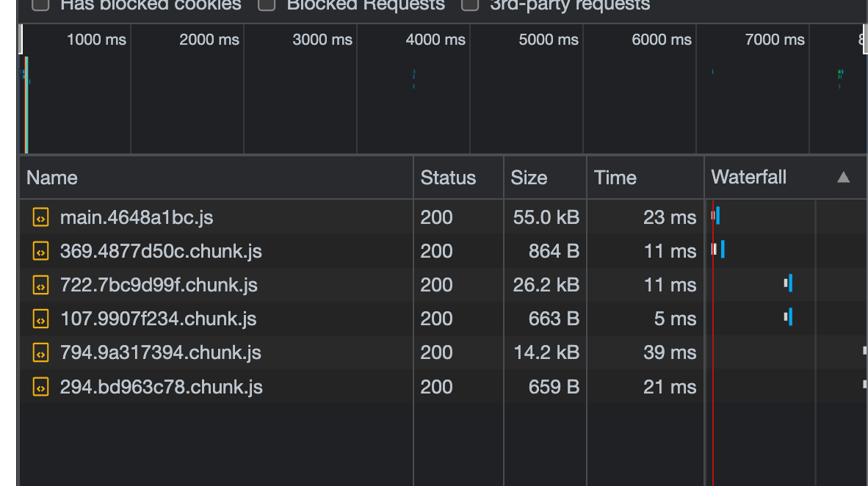Screen dimensions: 868x486
Task: Sort requests by the Status column
Action: (458, 178)
